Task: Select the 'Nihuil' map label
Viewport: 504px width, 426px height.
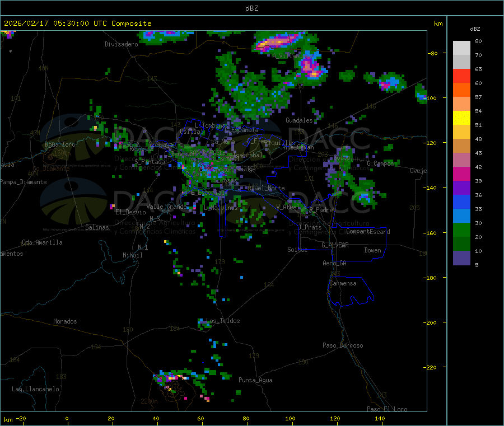Action: (x=133, y=255)
